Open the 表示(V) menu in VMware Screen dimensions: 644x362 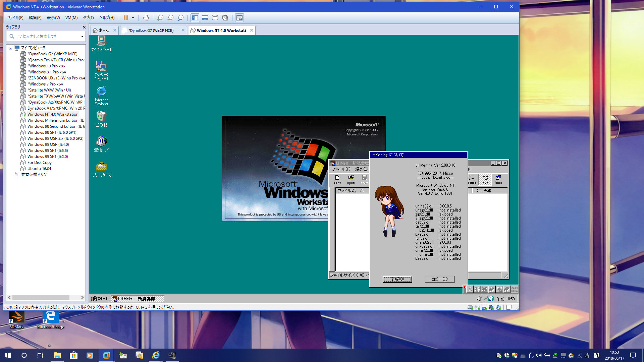53,18
